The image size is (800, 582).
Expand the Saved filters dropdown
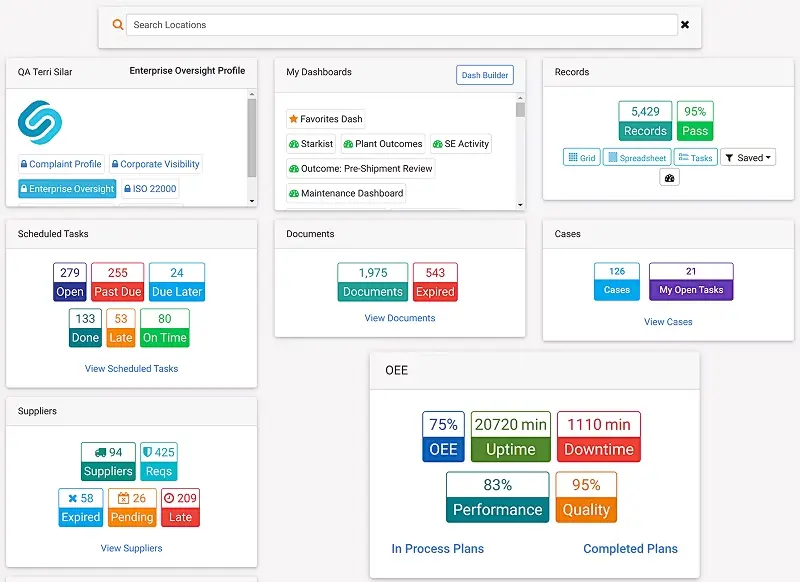coord(747,158)
